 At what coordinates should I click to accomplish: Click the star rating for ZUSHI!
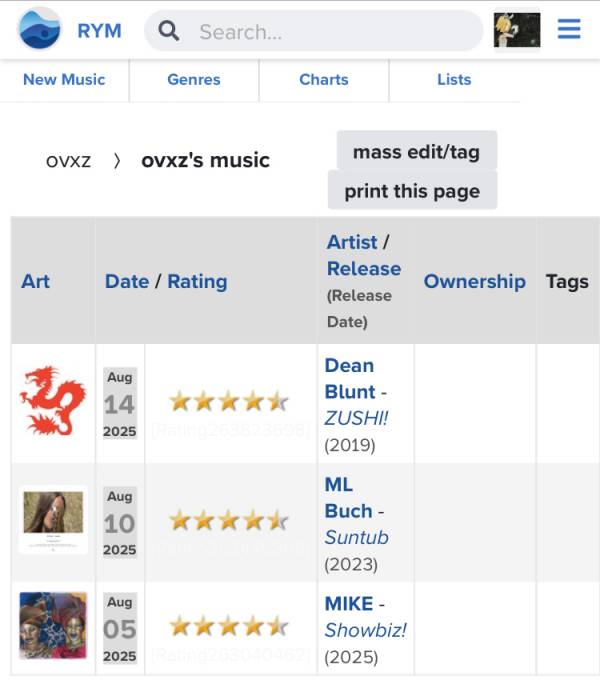pyautogui.click(x=229, y=402)
